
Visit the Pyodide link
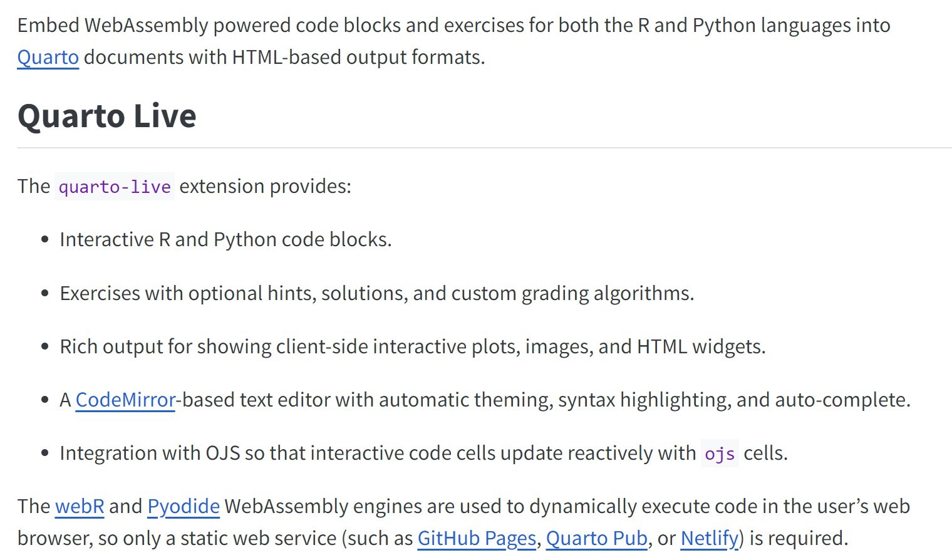[x=184, y=506]
